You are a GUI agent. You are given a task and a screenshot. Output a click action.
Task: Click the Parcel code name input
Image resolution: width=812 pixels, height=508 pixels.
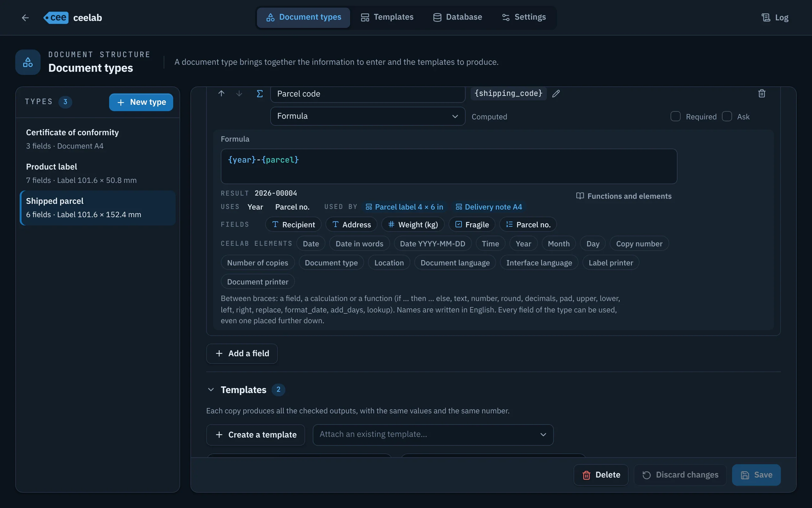point(368,94)
